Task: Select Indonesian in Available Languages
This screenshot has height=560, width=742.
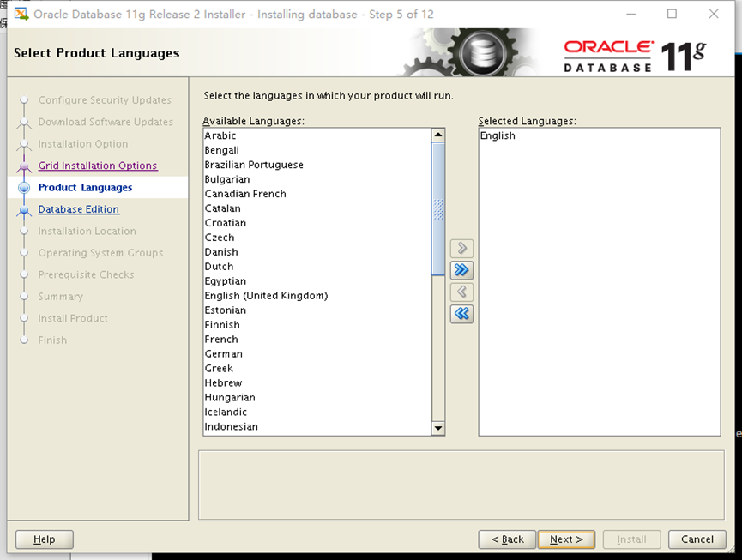Action: point(317,426)
